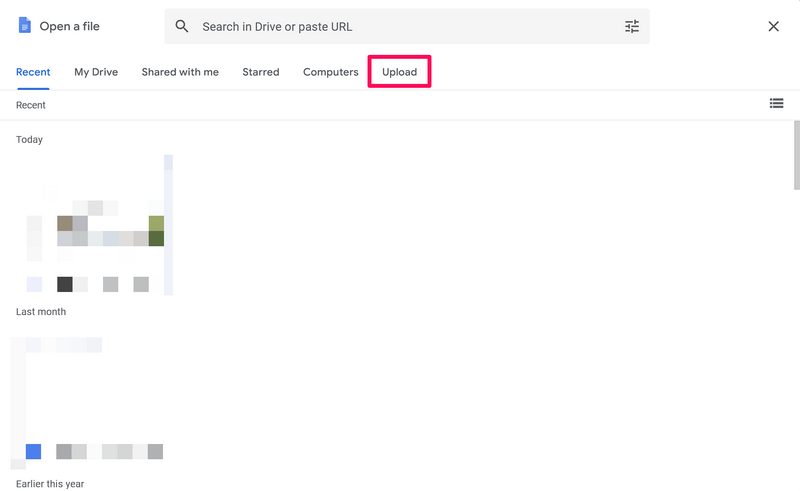Screen dimensions: 800x491
Task: Open the advanced search filter options
Action: [x=632, y=27]
